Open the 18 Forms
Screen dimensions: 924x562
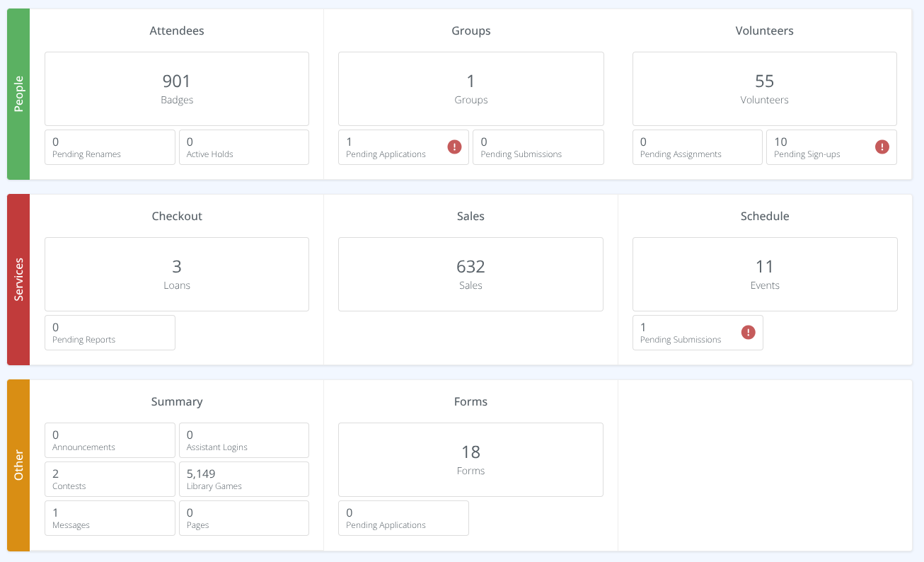pyautogui.click(x=470, y=459)
